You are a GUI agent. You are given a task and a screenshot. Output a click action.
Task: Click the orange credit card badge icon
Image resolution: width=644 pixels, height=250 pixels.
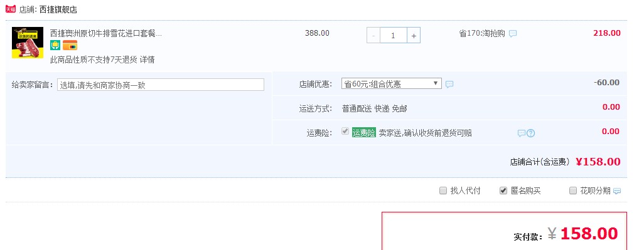tap(70, 45)
